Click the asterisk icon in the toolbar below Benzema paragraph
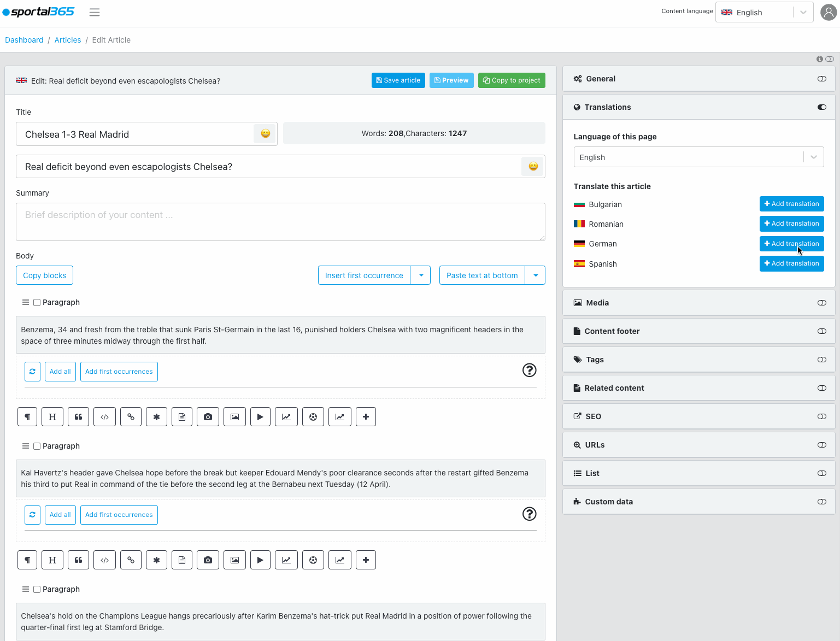The height and width of the screenshot is (641, 840). (x=156, y=417)
